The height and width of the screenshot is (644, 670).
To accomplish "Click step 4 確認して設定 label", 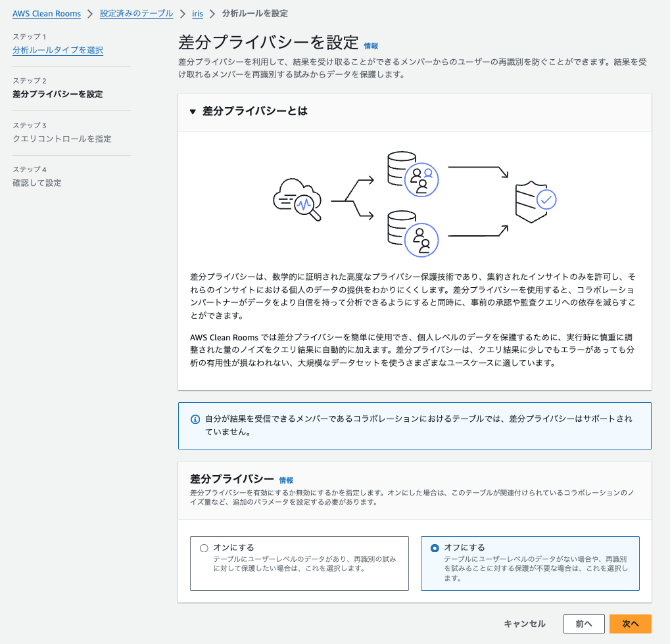I will point(37,183).
